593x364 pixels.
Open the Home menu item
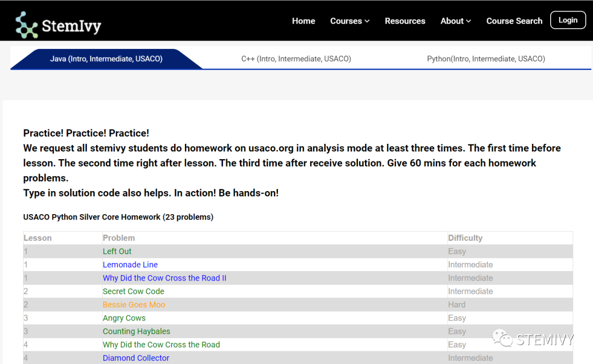click(303, 21)
